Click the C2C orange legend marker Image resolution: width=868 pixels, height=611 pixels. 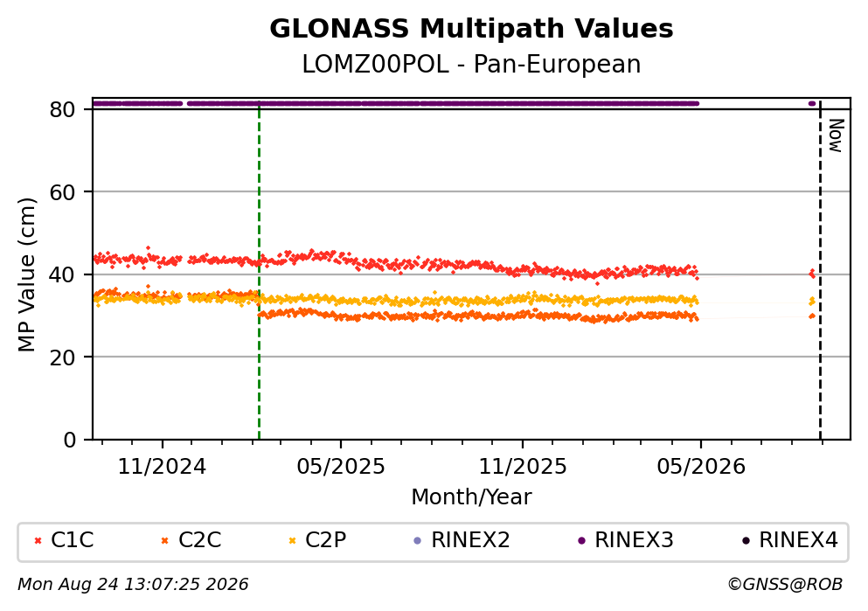(x=164, y=541)
